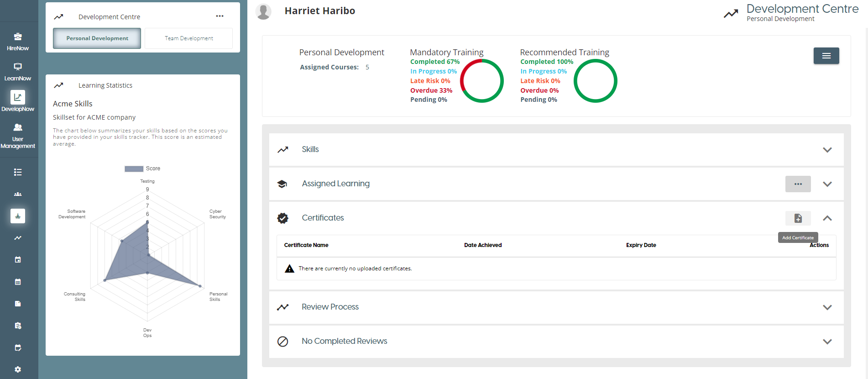The image size is (868, 379).
Task: Open the LearnNow module
Action: (18, 72)
